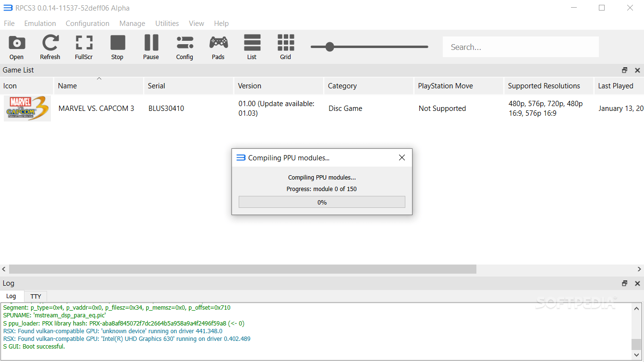This screenshot has width=644, height=362.
Task: Open the Manage menu
Action: (132, 23)
